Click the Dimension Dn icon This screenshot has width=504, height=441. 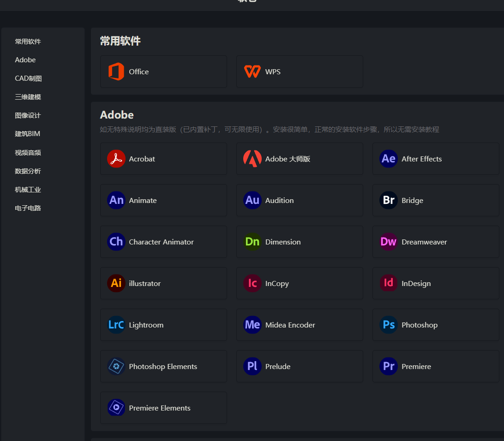click(x=252, y=242)
